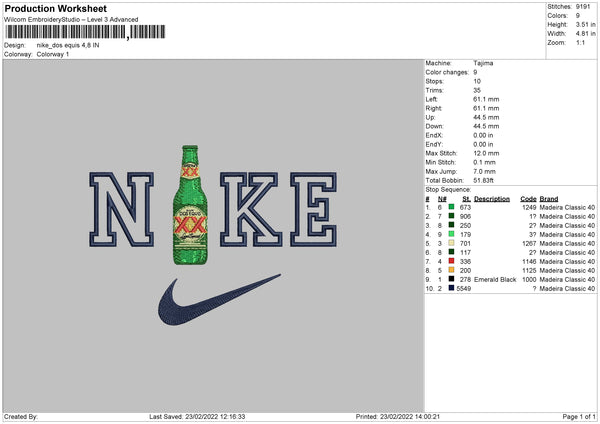Select the red swatch with 336 stitches
The width and height of the screenshot is (600, 424).
tap(452, 261)
